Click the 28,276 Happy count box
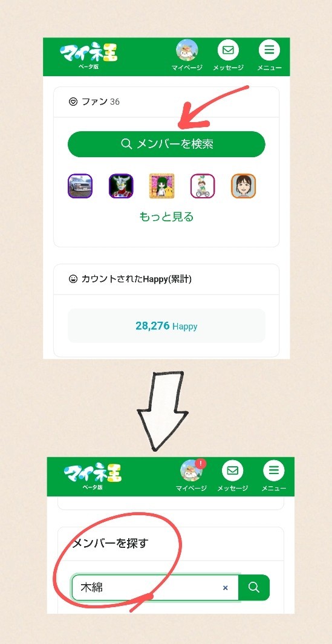Screen dimensions: 332x644 coord(166,326)
